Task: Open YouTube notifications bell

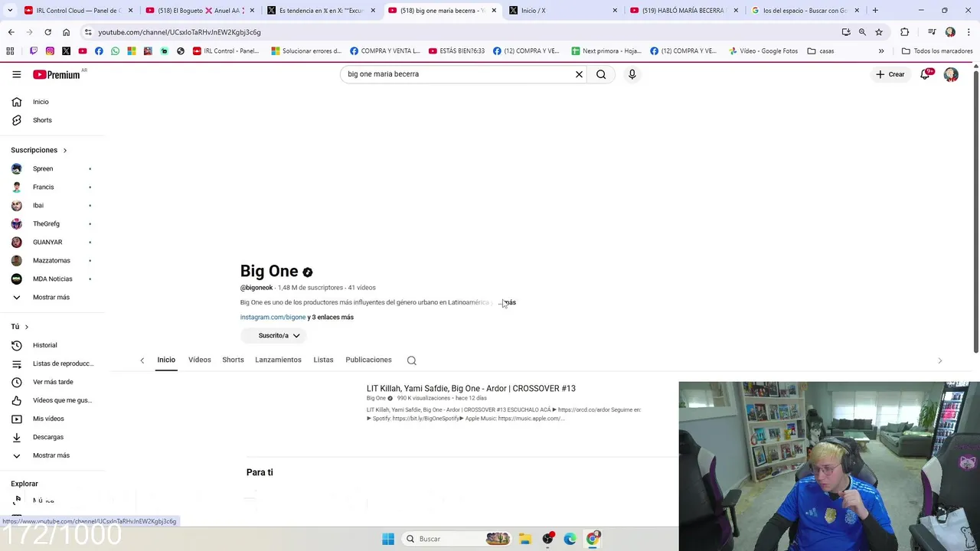Action: 925,74
